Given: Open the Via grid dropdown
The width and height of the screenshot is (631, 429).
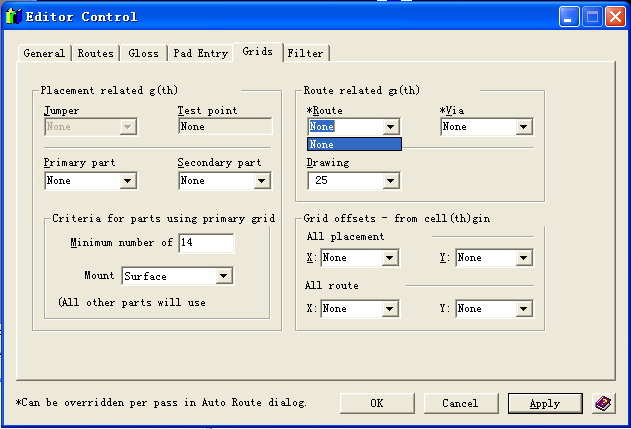Looking at the screenshot, I should pyautogui.click(x=524, y=127).
